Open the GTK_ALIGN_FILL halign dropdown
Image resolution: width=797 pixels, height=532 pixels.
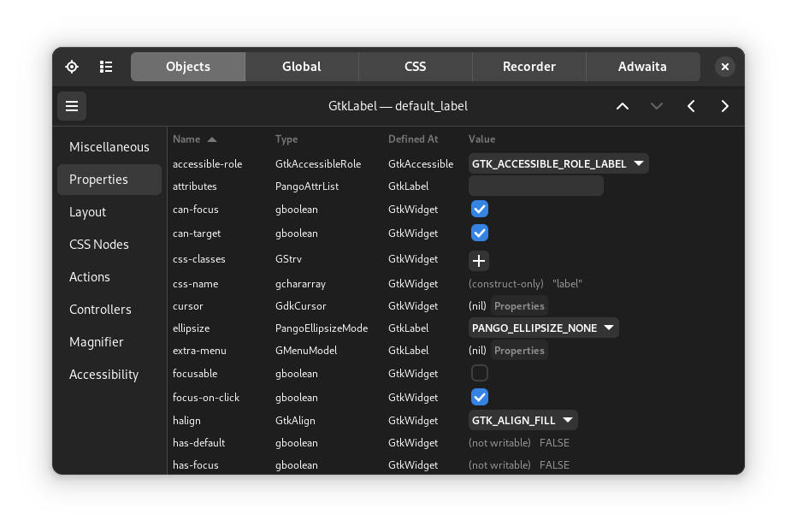click(522, 420)
